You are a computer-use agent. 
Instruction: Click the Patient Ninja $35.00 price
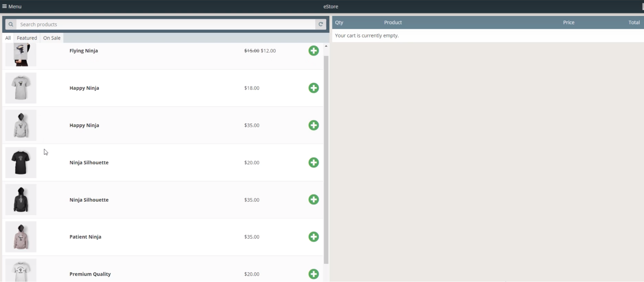252,237
